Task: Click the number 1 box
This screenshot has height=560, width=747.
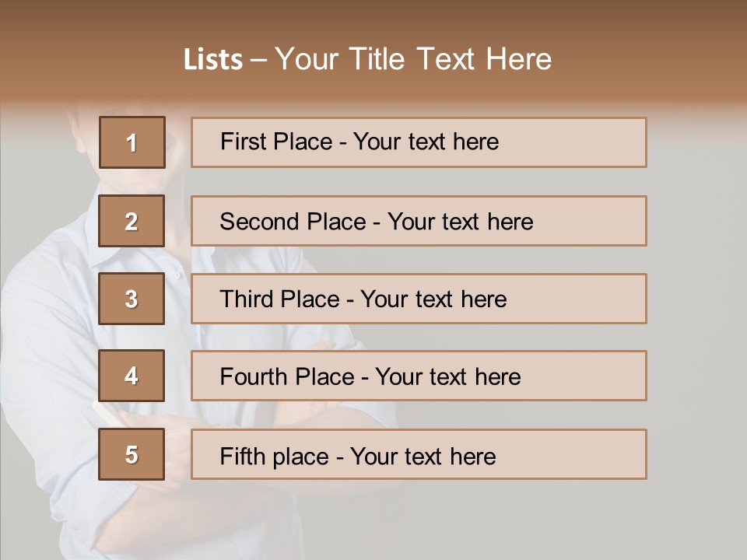Action: pos(132,142)
